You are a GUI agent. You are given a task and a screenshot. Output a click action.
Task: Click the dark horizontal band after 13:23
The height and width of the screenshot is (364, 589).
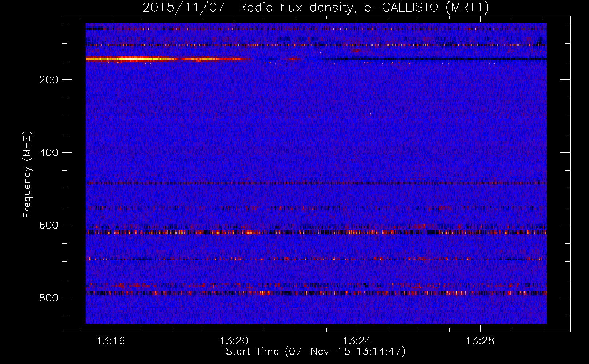pyautogui.click(x=435, y=59)
